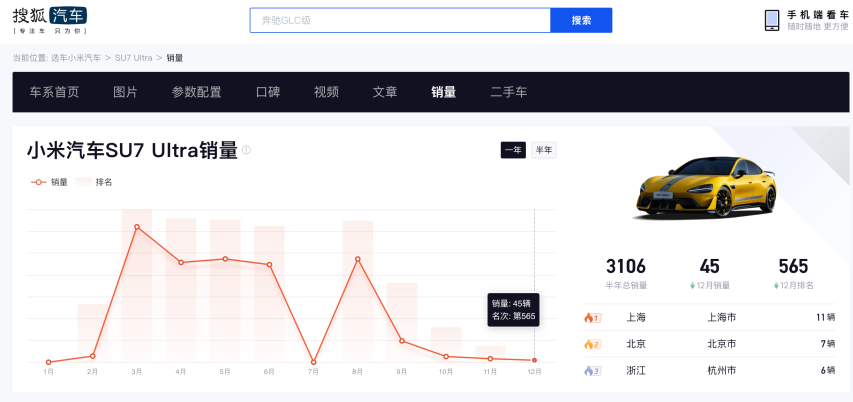
Task: Click the green arrow beside 12月排名
Action: 775,286
